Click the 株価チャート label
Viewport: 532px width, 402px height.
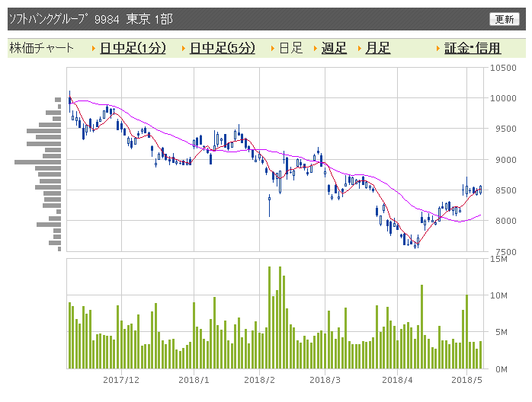coord(41,48)
